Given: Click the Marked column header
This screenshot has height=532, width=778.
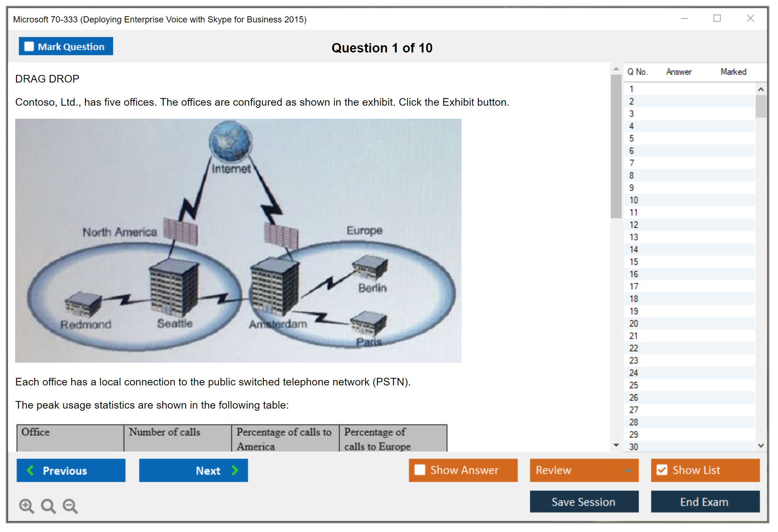Looking at the screenshot, I should (x=733, y=72).
